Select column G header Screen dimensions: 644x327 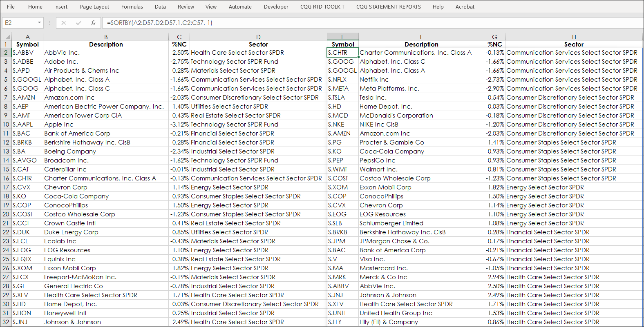[x=494, y=37]
